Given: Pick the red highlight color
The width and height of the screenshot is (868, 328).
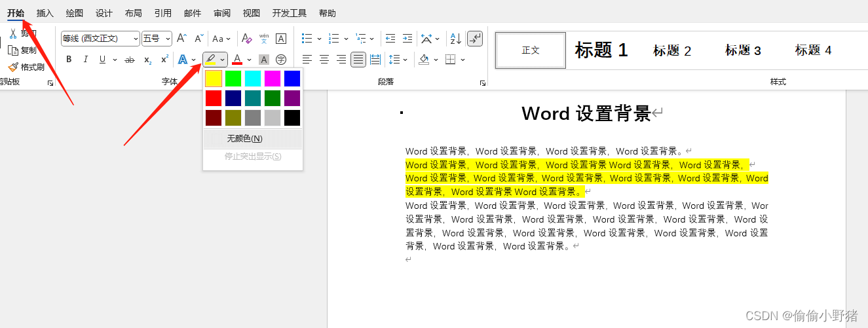Looking at the screenshot, I should (x=214, y=98).
